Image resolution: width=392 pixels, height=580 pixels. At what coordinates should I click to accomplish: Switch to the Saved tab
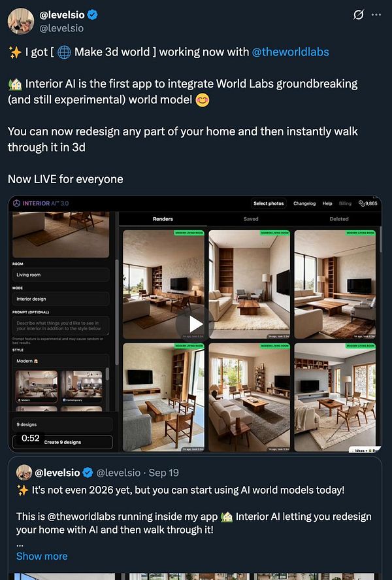[x=251, y=219]
